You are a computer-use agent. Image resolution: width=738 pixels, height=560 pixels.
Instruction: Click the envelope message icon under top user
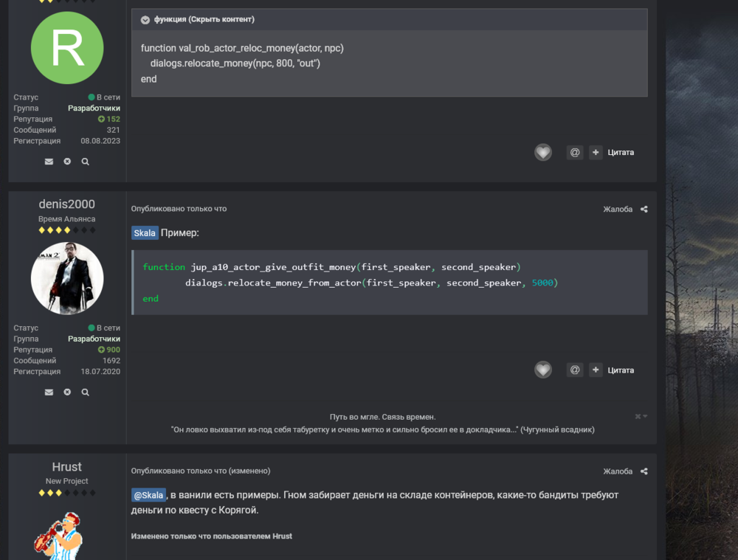click(49, 162)
